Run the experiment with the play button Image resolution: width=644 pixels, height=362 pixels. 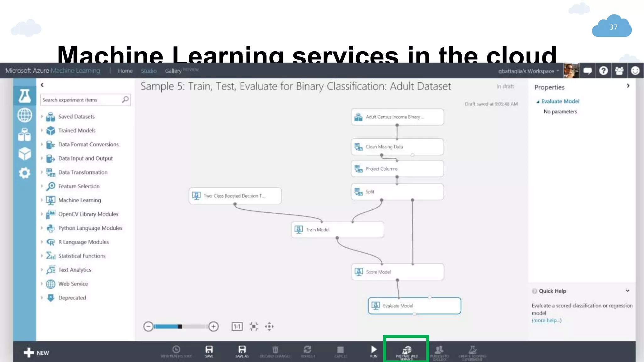[374, 352]
